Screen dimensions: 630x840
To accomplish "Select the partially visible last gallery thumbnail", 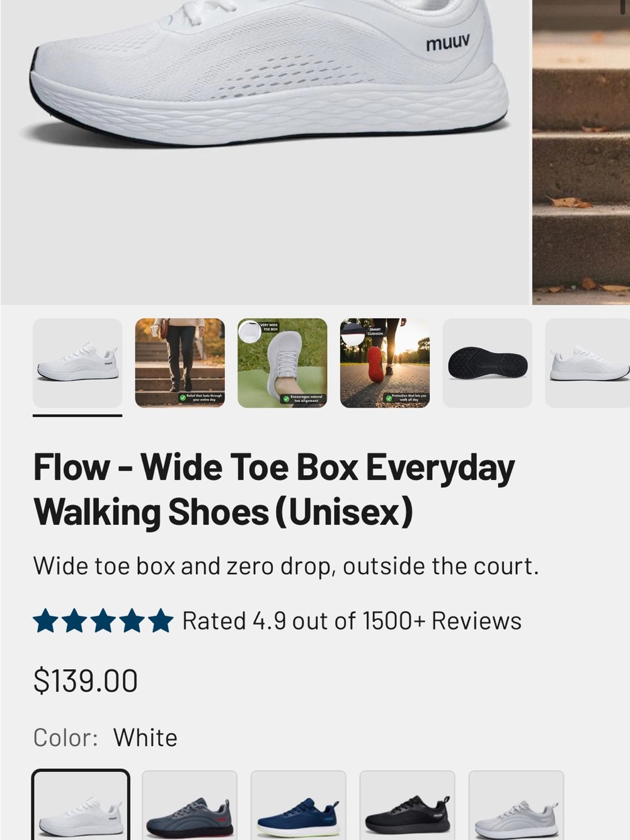I will [x=588, y=363].
